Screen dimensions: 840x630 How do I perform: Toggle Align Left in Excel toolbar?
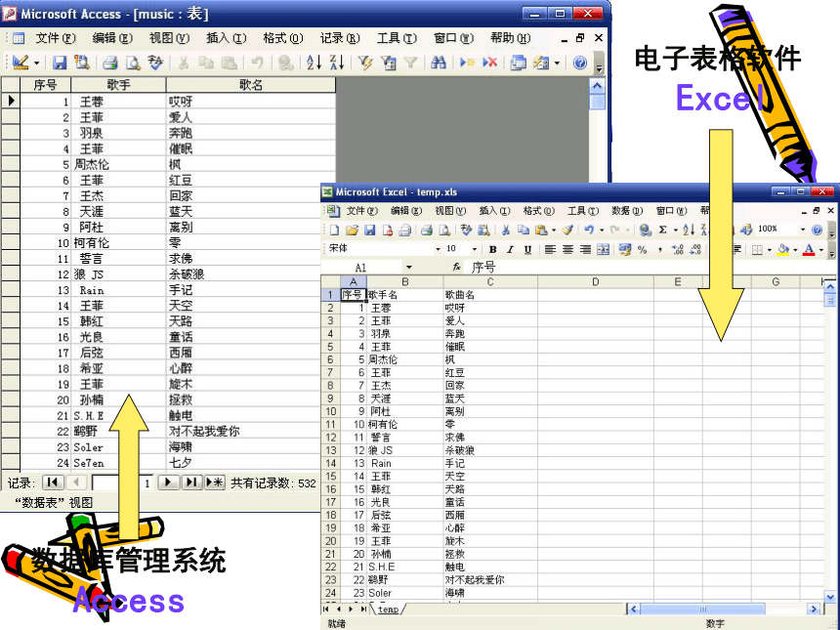tap(550, 250)
